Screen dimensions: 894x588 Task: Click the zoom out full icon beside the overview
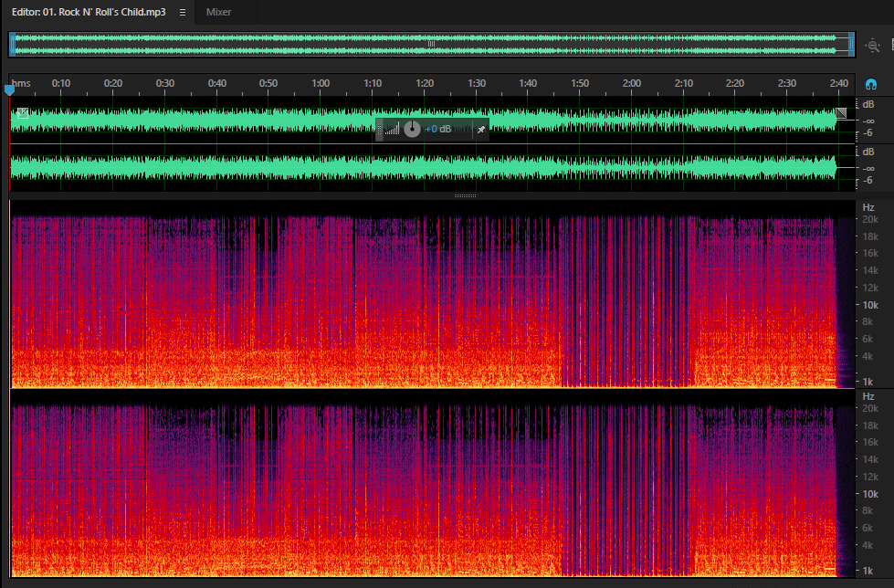(x=872, y=45)
